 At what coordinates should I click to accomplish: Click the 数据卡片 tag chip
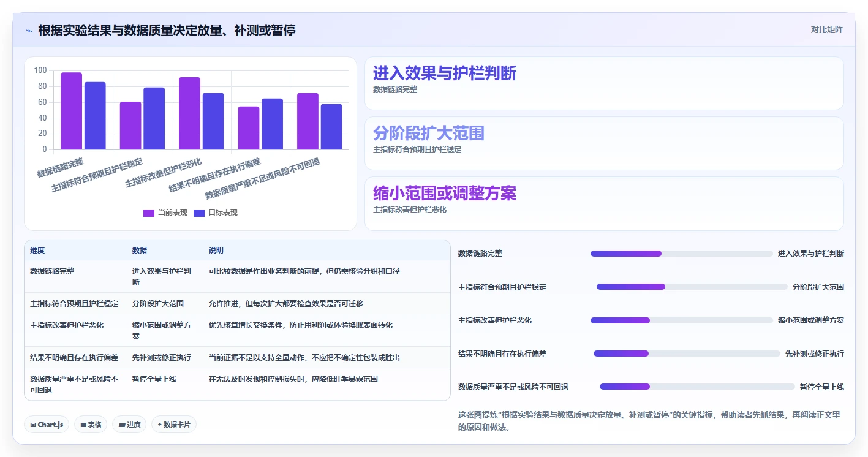tap(174, 425)
